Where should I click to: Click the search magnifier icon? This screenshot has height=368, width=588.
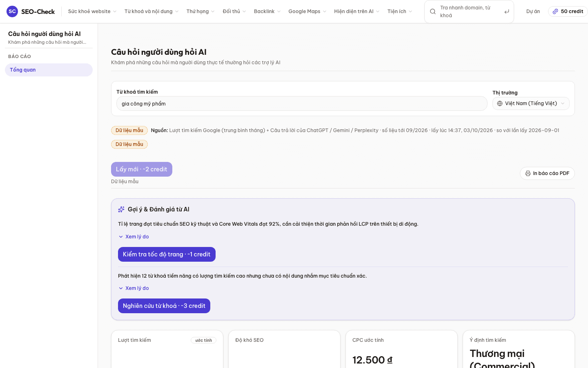433,11
